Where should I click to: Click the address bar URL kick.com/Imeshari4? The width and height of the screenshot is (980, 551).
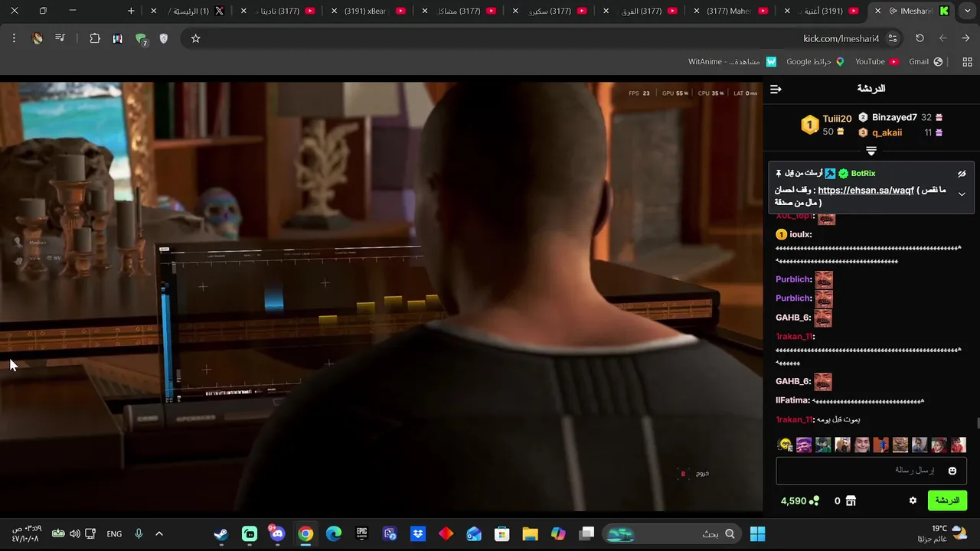tap(841, 38)
